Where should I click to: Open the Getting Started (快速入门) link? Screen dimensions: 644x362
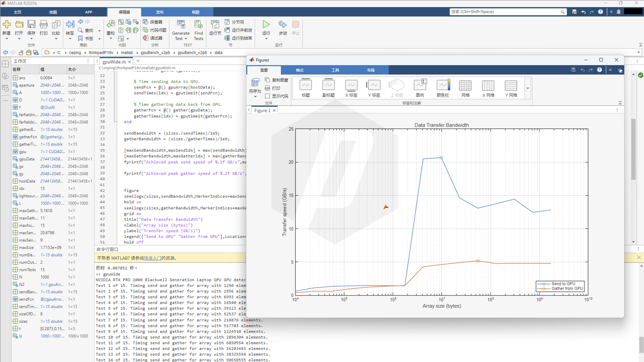coord(152,258)
